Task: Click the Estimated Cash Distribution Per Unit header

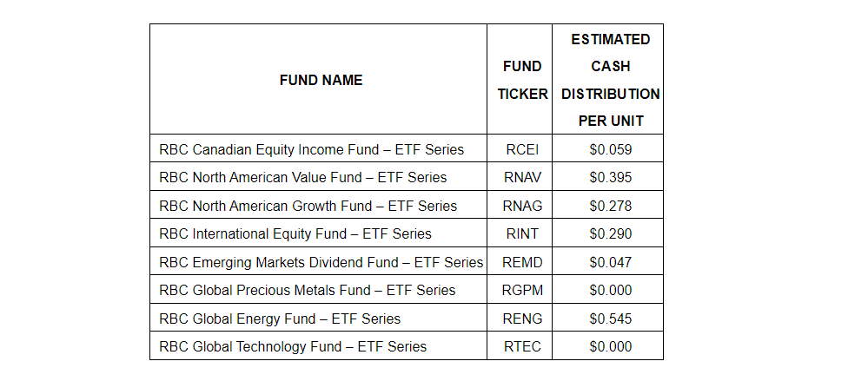Action: [610, 80]
